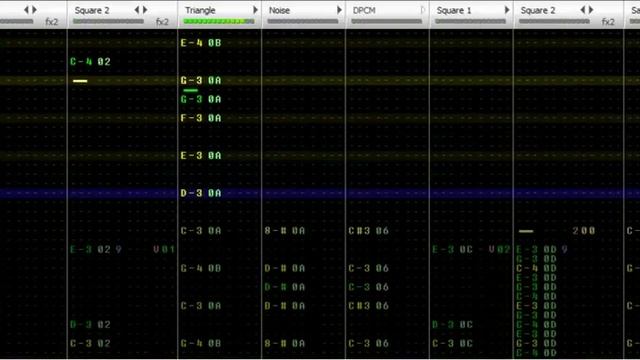The image size is (640, 360).
Task: Mute the Noise channel via its header
Action: click(x=279, y=10)
